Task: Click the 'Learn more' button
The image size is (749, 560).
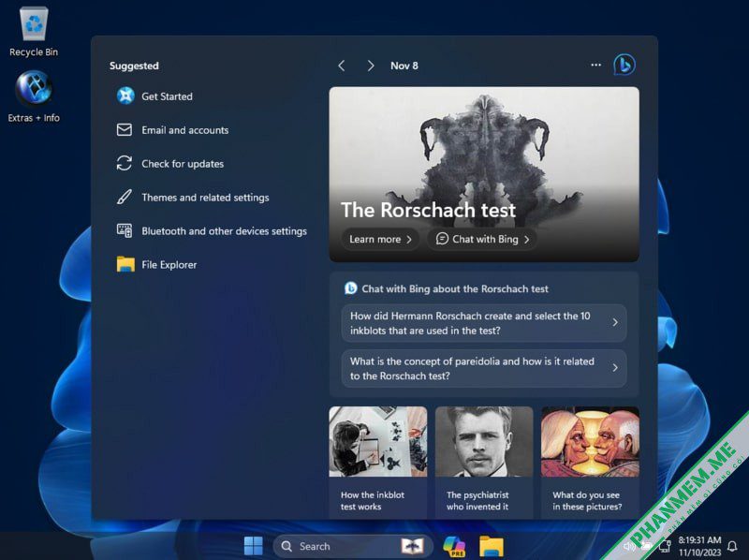Action: click(x=380, y=239)
